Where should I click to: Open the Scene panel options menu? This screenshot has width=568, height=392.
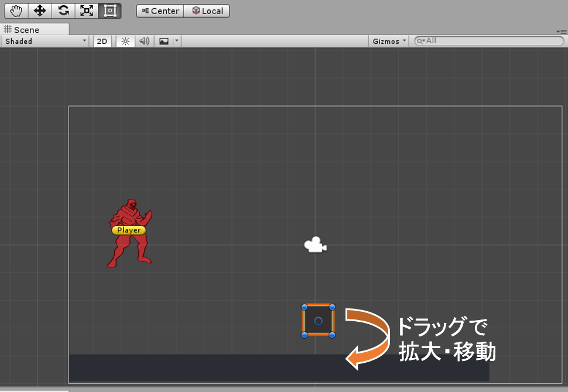coord(561,32)
